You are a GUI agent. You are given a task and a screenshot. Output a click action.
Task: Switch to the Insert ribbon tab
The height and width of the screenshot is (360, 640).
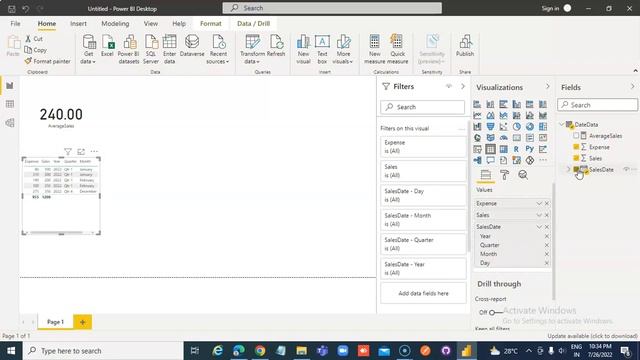tap(78, 24)
